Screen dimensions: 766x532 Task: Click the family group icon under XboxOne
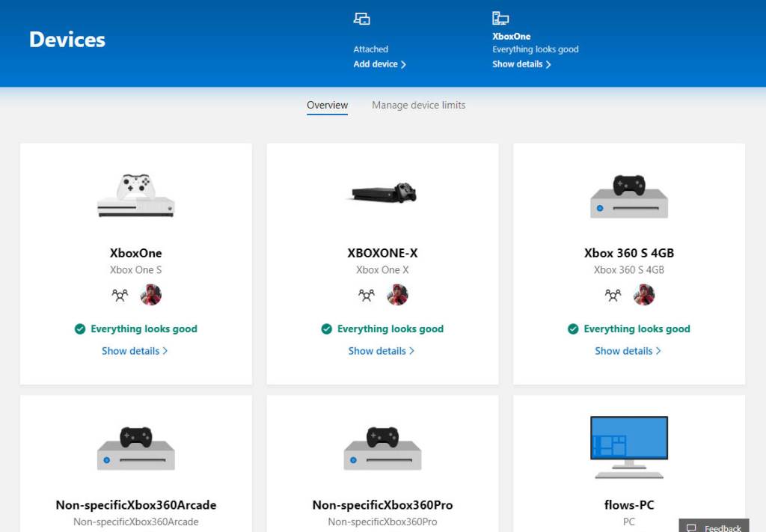pos(120,295)
